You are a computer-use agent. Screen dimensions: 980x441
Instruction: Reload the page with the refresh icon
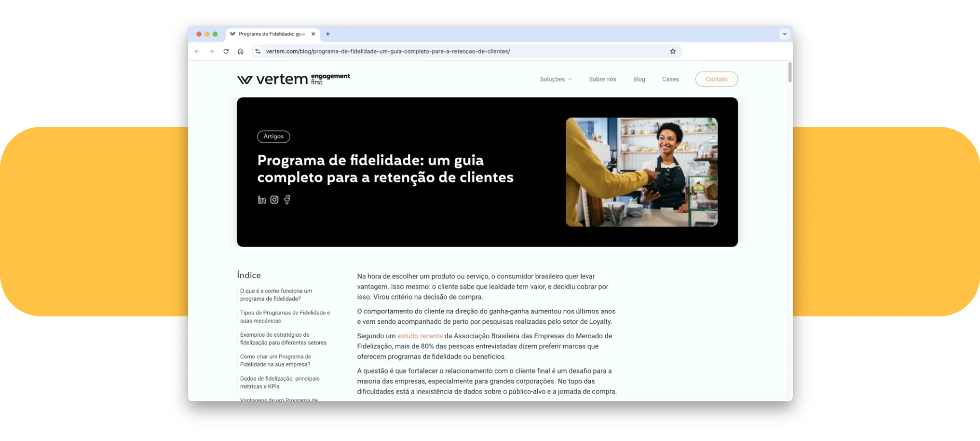click(226, 51)
